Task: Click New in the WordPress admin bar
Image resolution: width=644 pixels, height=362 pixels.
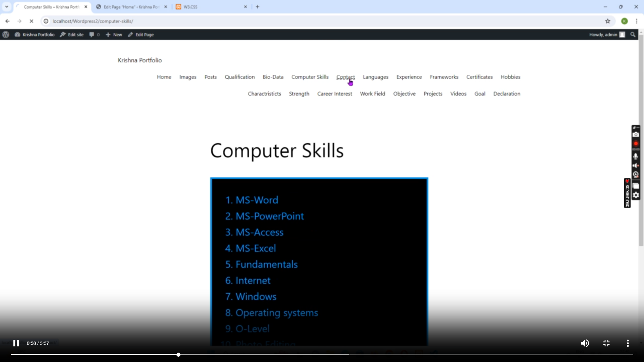Action: coord(114,35)
